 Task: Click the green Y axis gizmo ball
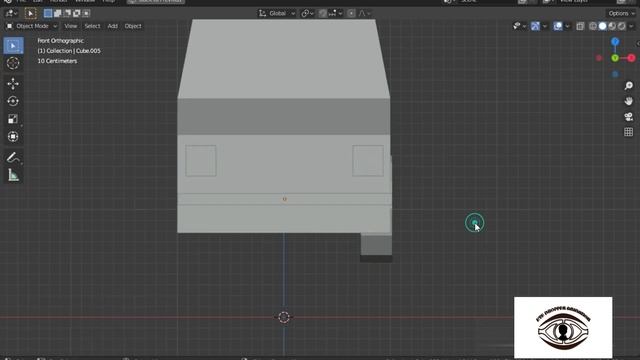tap(615, 58)
